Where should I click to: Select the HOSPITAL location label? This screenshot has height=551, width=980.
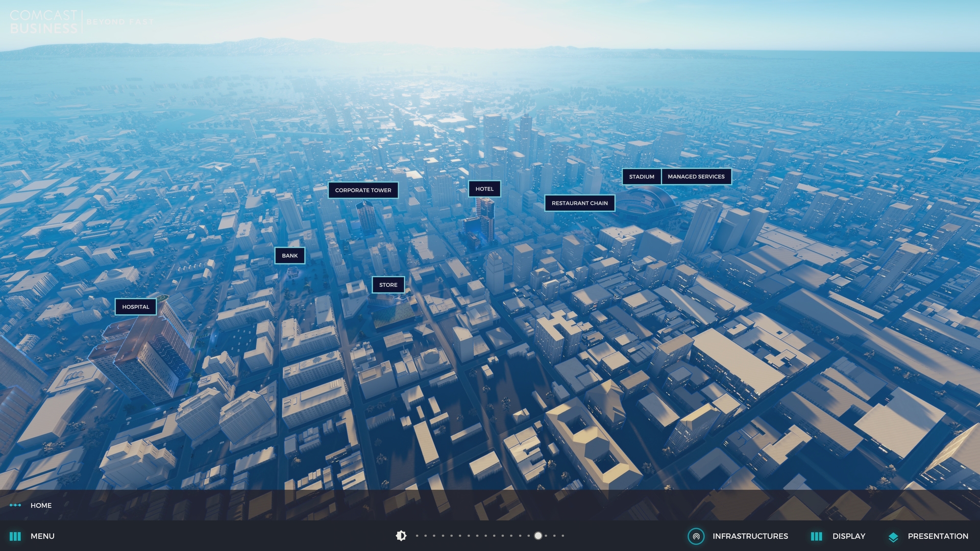pos(136,307)
